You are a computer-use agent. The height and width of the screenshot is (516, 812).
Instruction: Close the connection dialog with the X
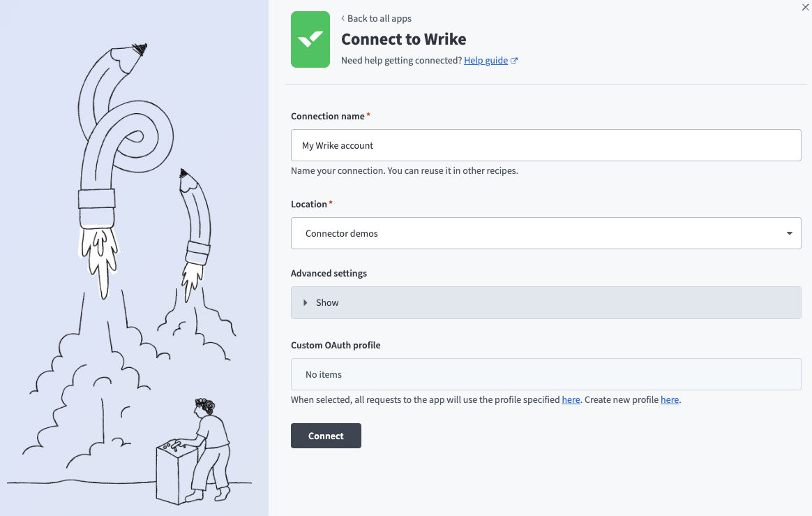pyautogui.click(x=806, y=6)
